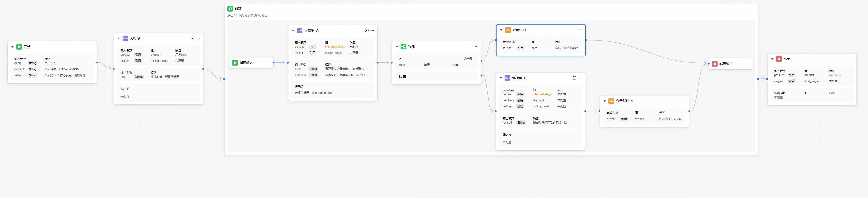The width and height of the screenshot is (868, 198).
Task: Click the orange intermediate value in 大模型_A
Action: click(x=335, y=47)
